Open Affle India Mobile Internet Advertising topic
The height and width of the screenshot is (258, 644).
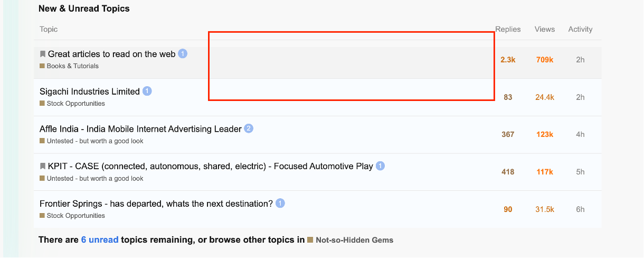pyautogui.click(x=140, y=129)
